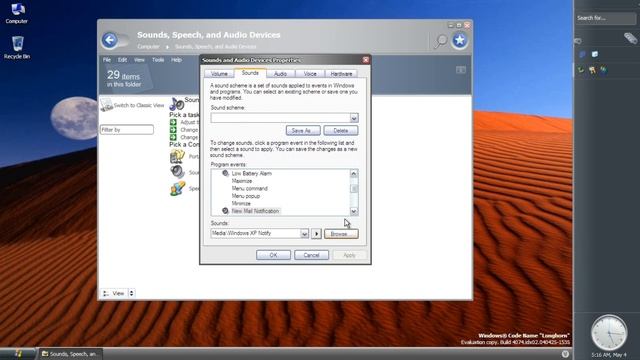Switch to the Hardware tab
This screenshot has width=640, height=360.
(341, 74)
